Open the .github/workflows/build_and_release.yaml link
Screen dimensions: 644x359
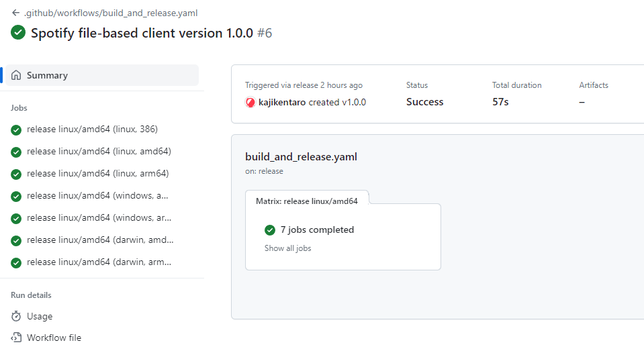point(111,13)
